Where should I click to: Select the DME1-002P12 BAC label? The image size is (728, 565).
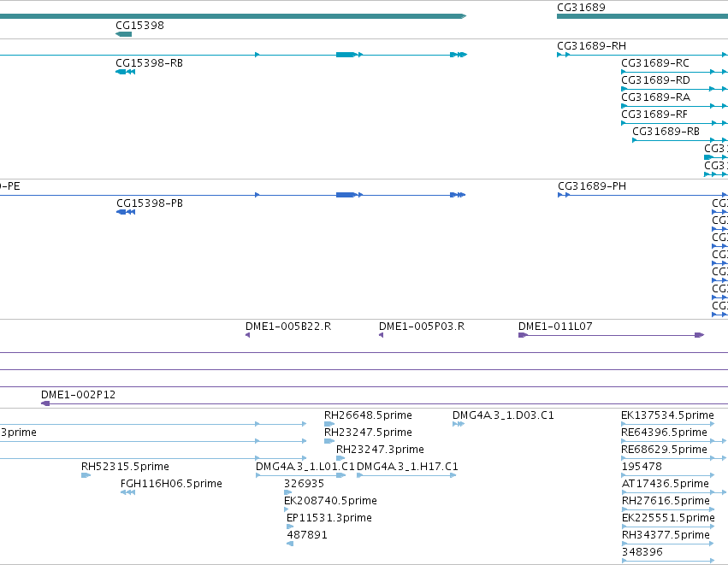(x=78, y=395)
